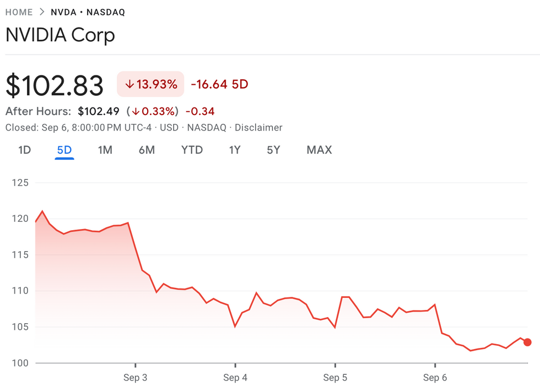
Task: Click the Sep 4 date marker
Action: (x=235, y=378)
